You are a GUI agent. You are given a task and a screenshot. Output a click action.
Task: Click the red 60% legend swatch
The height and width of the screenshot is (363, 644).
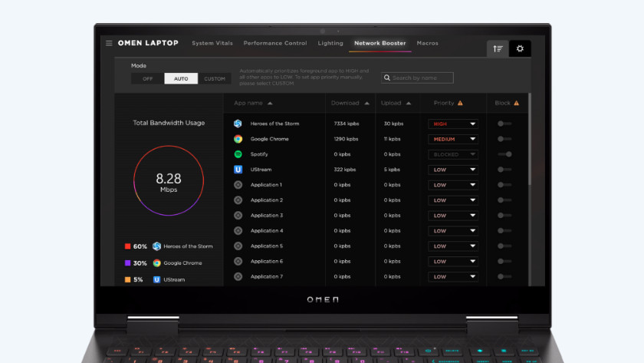[x=128, y=246]
